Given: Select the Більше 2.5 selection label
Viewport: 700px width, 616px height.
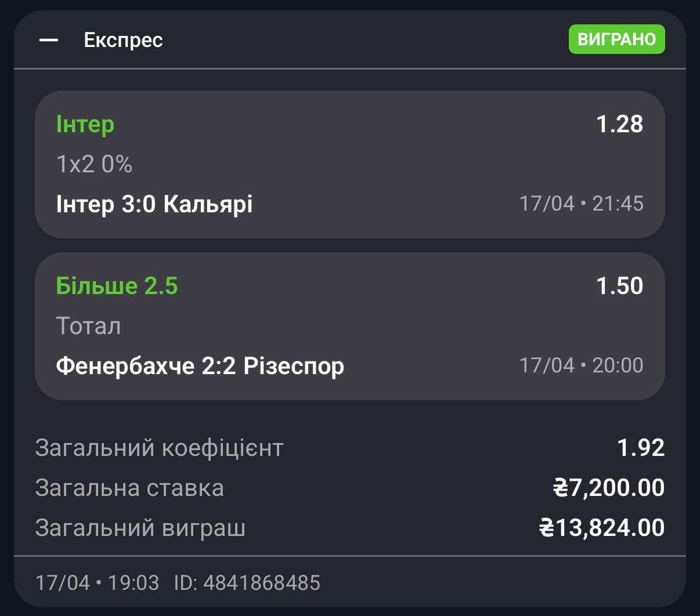Looking at the screenshot, I should click(117, 286).
